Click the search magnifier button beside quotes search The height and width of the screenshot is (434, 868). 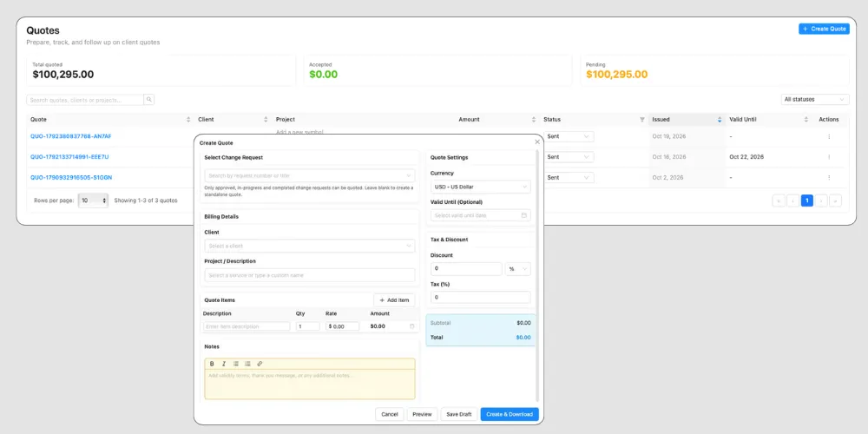[x=149, y=100]
